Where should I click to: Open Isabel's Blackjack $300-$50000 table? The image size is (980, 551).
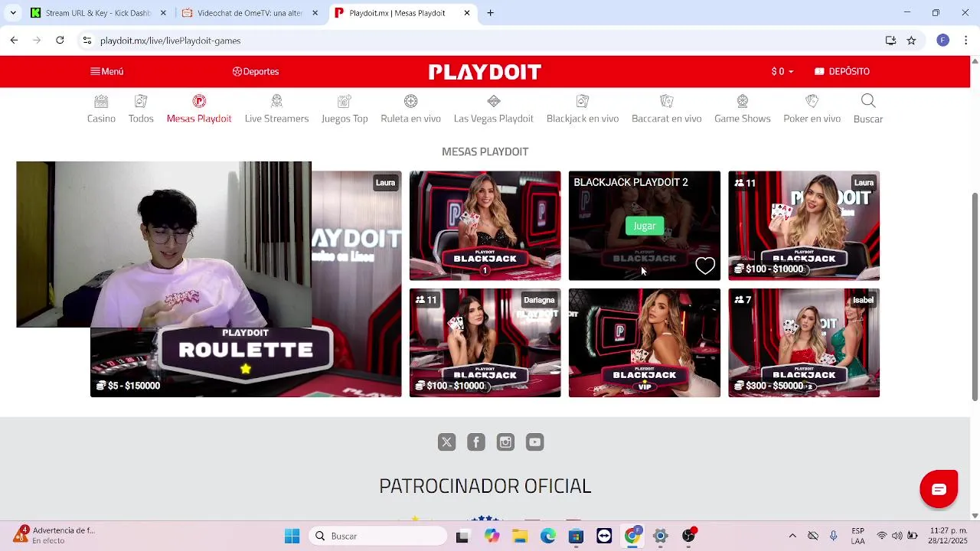click(x=804, y=343)
